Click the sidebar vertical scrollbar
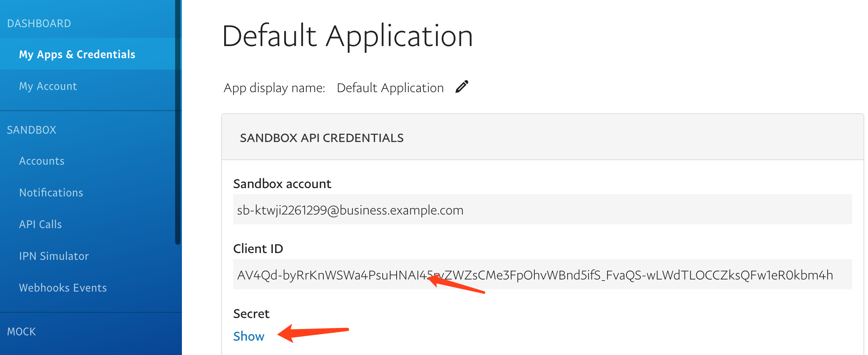Screen dimensions: 868x355 [178, 121]
